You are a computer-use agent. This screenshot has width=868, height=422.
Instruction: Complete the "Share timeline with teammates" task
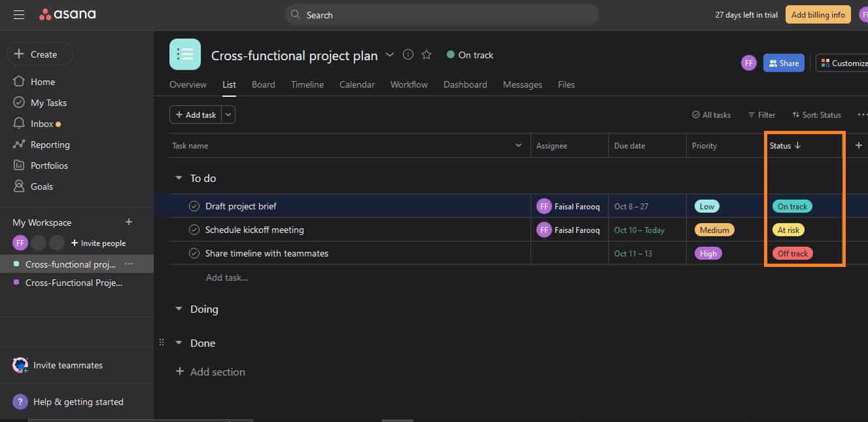click(x=194, y=253)
